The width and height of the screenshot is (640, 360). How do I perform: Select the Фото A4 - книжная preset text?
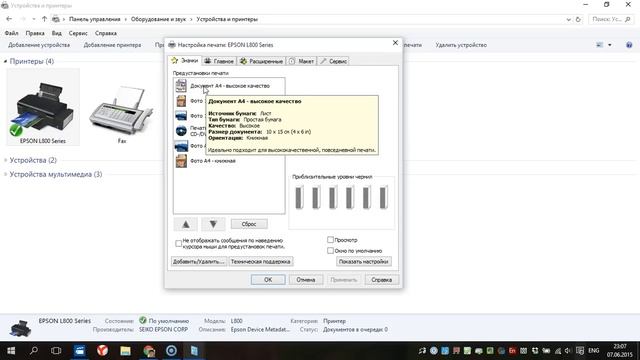(x=213, y=161)
